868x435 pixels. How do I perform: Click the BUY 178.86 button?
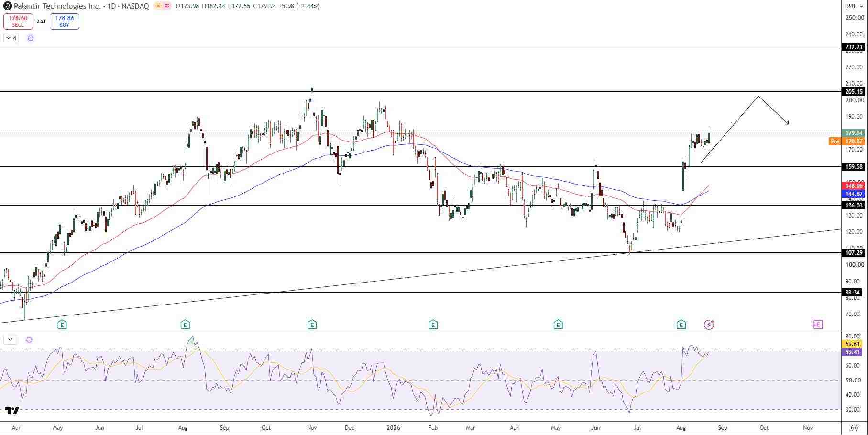tap(64, 22)
